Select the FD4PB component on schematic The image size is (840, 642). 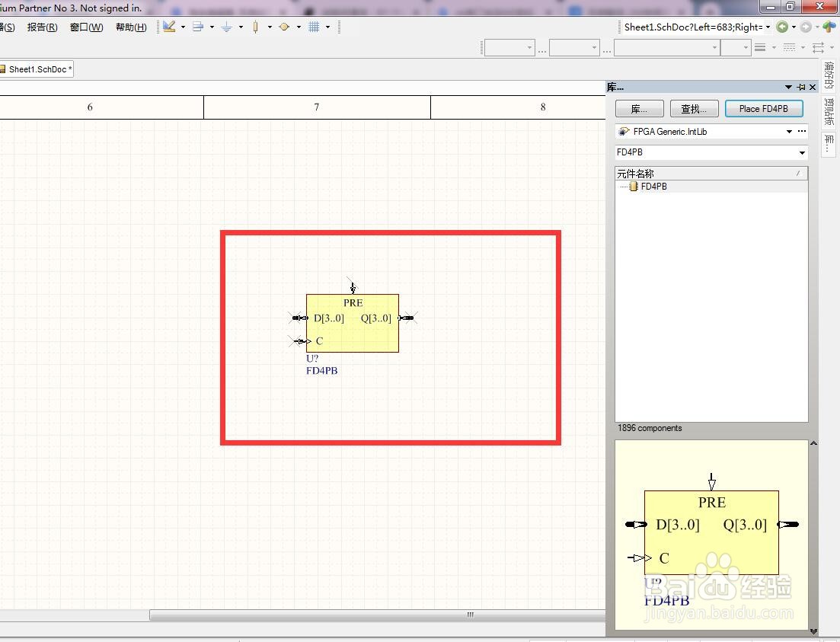click(x=353, y=323)
